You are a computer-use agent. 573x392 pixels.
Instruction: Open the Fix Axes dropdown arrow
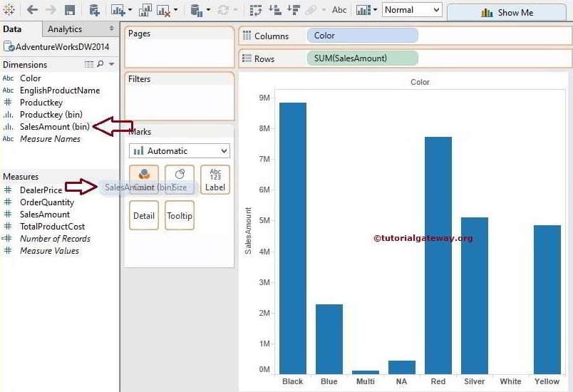pos(376,10)
